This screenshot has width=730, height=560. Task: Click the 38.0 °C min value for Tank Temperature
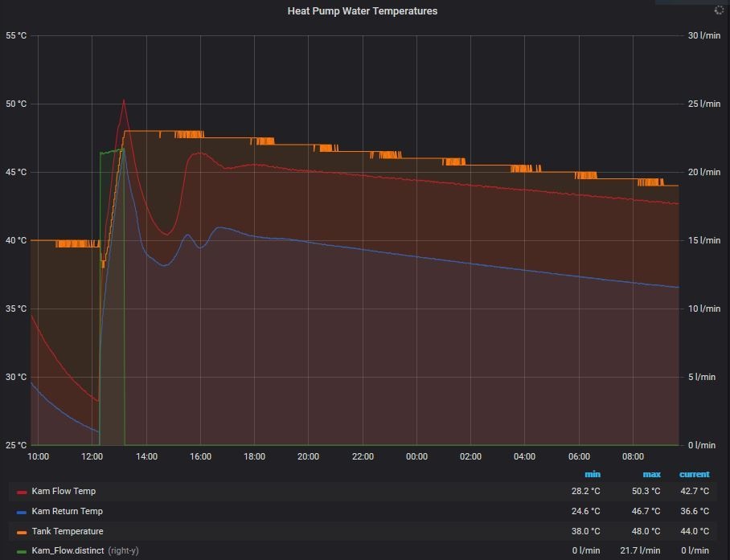[x=585, y=531]
